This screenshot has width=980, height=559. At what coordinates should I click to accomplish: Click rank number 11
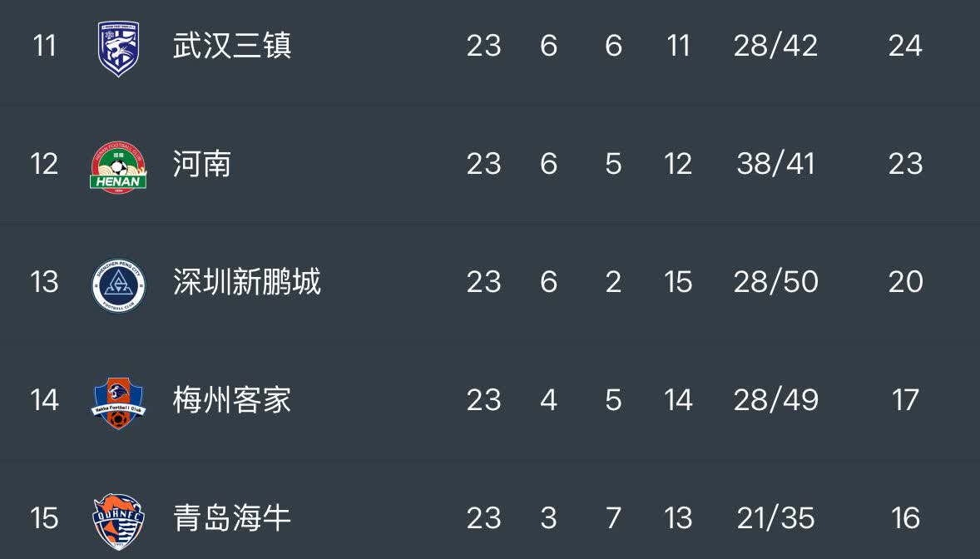44,46
